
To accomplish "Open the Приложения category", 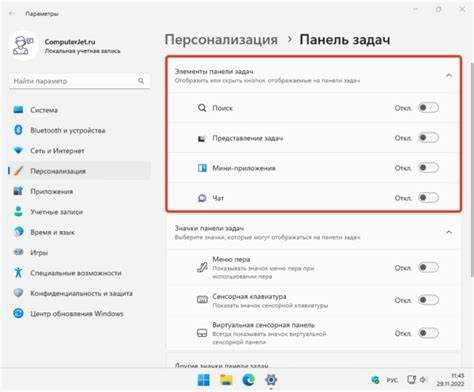I will pos(79,191).
